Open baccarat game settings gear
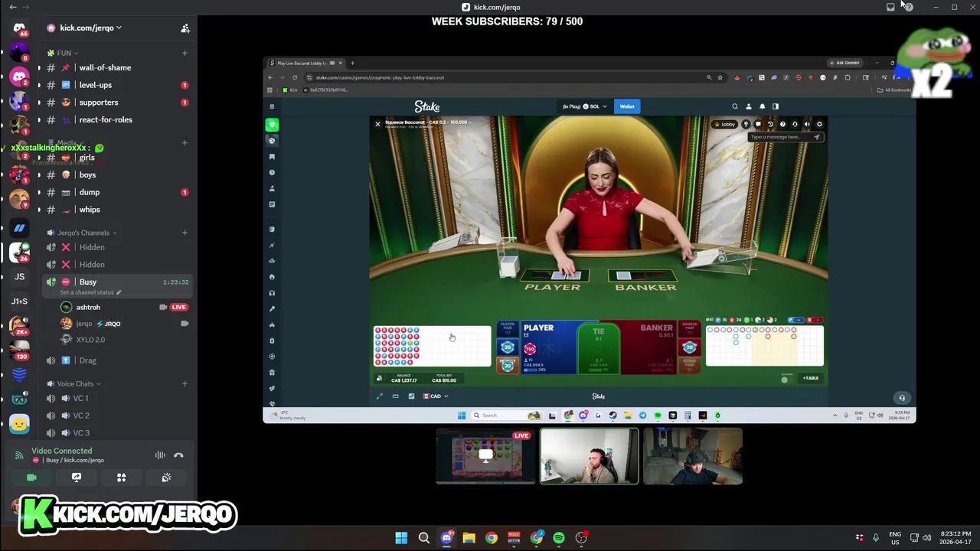 pos(819,124)
